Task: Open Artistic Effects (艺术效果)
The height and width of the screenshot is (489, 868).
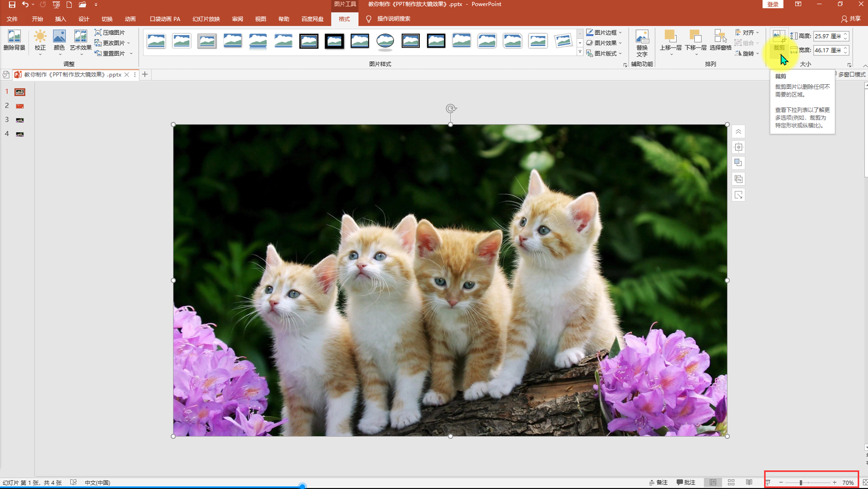Action: pos(81,42)
